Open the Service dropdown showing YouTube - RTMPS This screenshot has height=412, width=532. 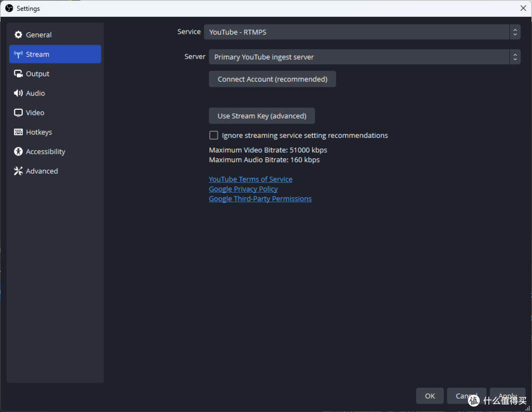[x=362, y=32]
